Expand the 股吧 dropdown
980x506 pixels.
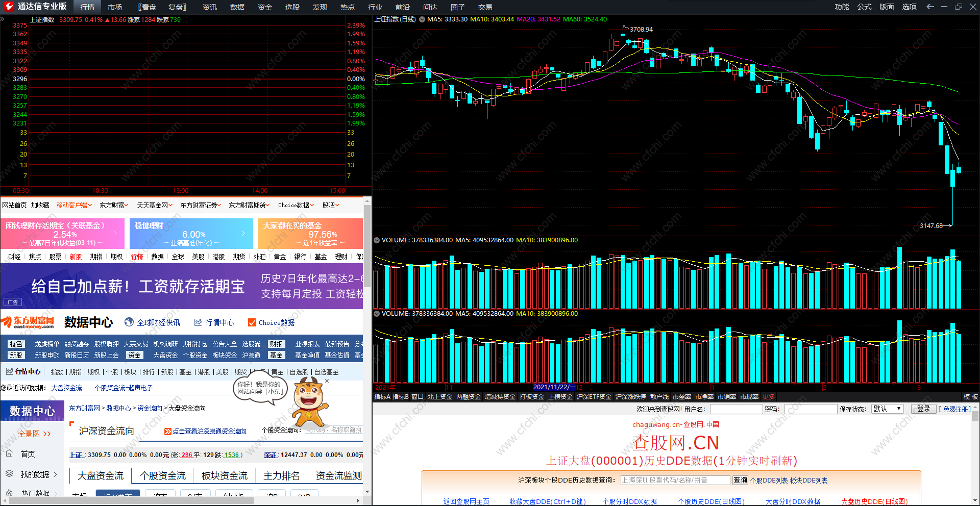[x=331, y=205]
